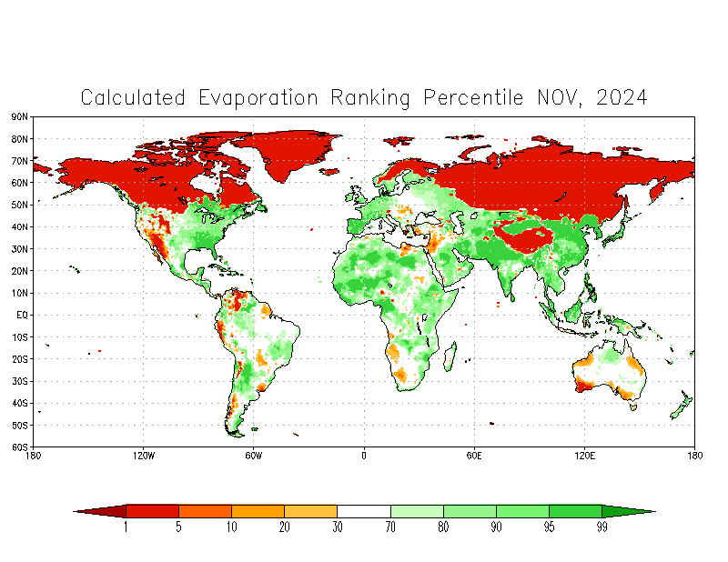Click the '50N' latitude label

pos(19,205)
